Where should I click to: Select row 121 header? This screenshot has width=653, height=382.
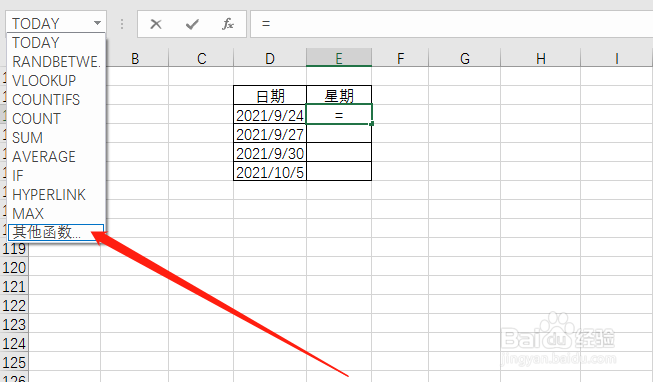point(14,287)
